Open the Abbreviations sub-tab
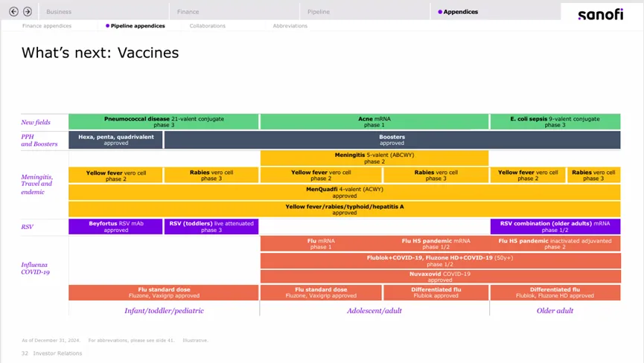The height and width of the screenshot is (363, 644). point(290,26)
